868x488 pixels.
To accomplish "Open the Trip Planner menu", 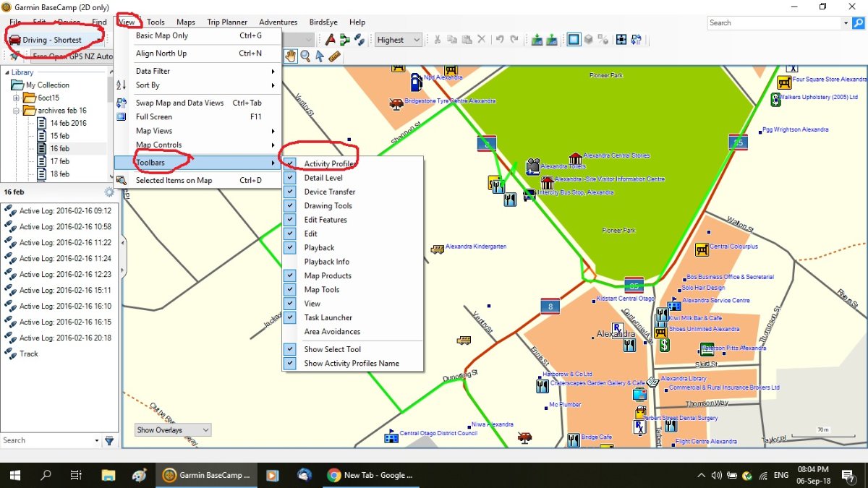I will pyautogui.click(x=227, y=22).
